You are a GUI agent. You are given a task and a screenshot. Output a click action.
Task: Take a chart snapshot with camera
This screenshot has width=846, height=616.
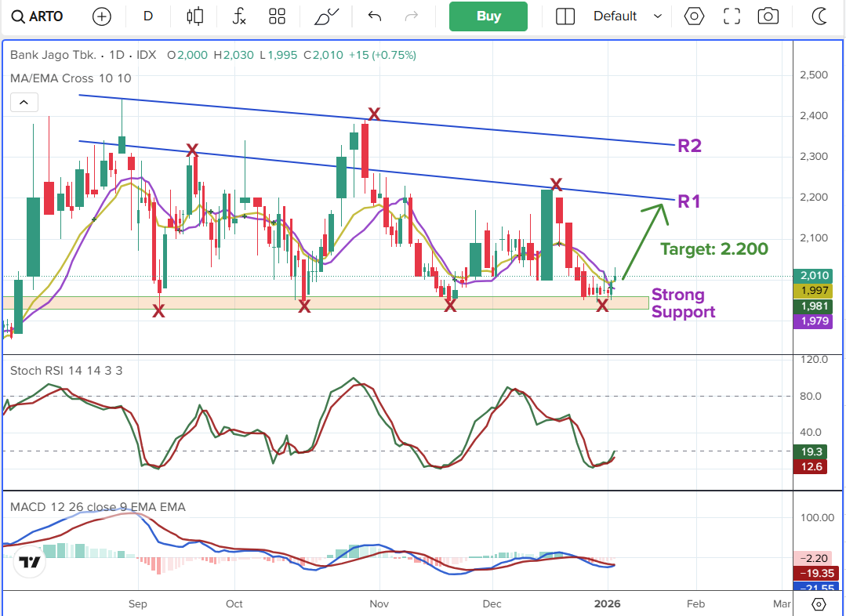[x=768, y=16]
